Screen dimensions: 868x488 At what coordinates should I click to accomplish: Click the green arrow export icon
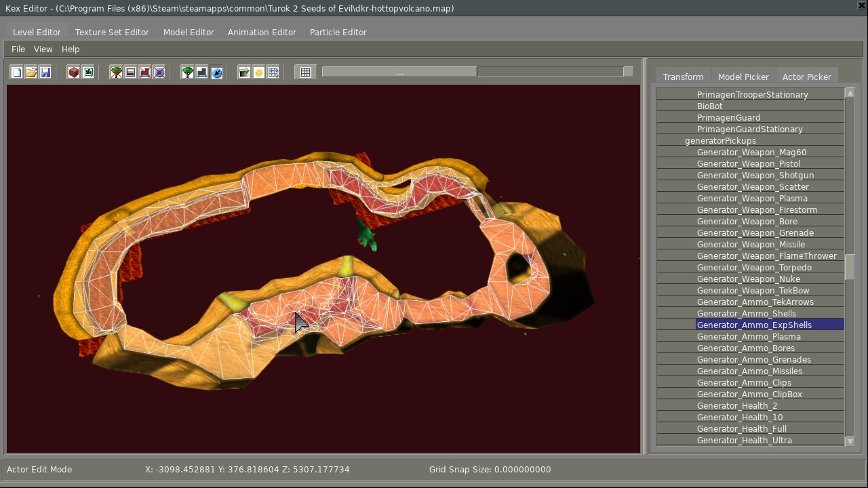point(245,73)
